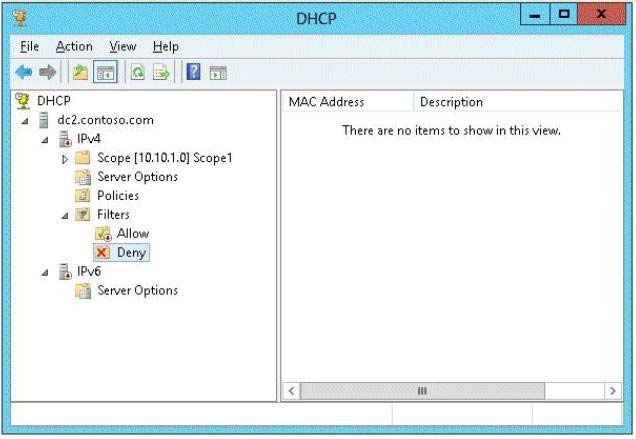Open the View menu
The height and width of the screenshot is (439, 636).
click(x=123, y=47)
